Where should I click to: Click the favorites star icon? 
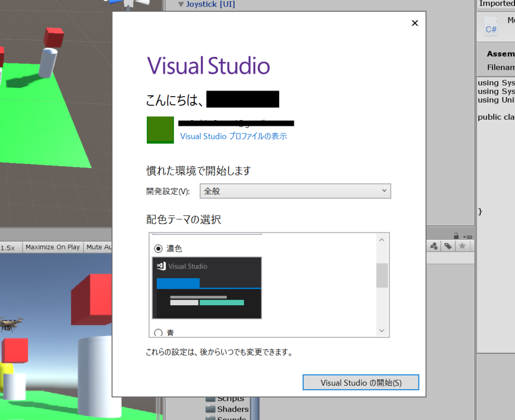(x=462, y=246)
